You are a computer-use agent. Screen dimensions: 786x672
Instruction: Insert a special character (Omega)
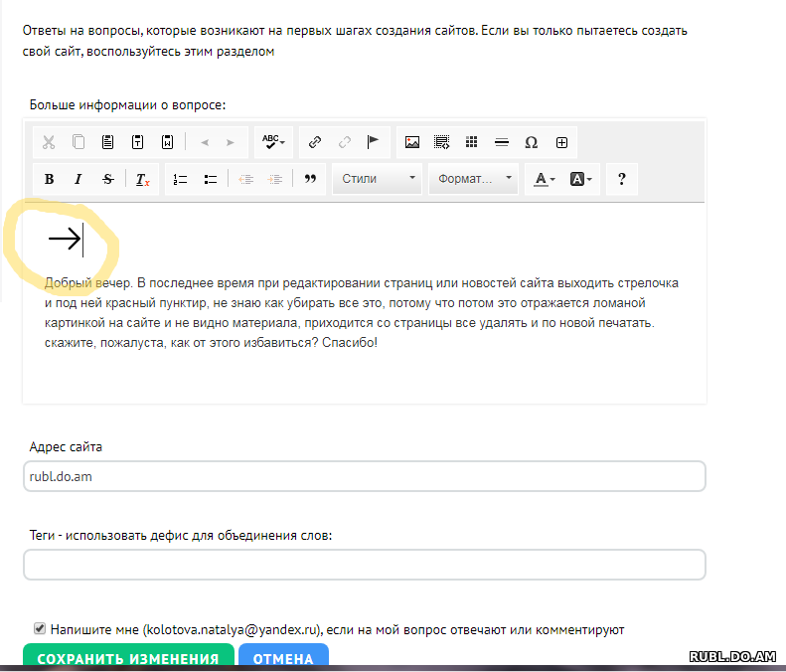coord(531,142)
